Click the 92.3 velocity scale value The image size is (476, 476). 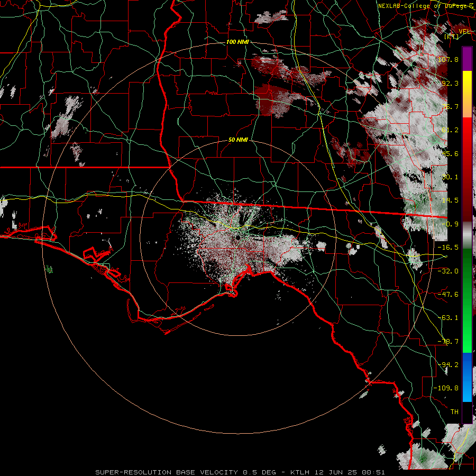coord(450,83)
